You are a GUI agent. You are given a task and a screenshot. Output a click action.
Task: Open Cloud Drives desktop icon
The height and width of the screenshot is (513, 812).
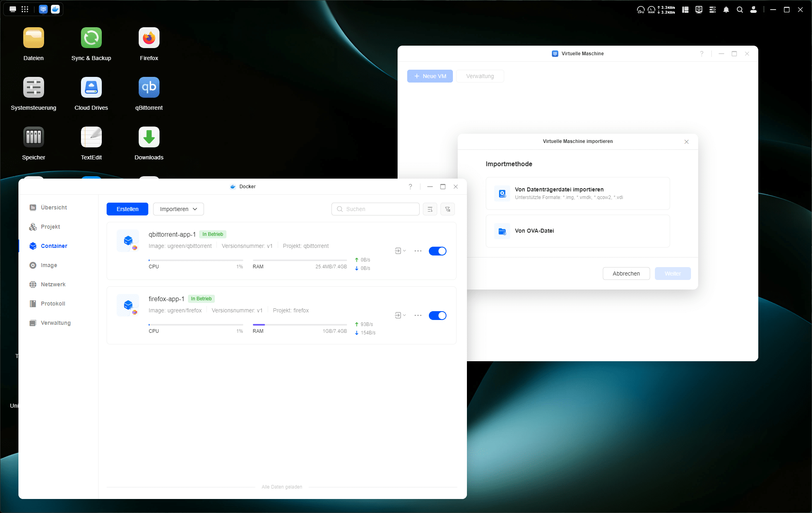91,88
